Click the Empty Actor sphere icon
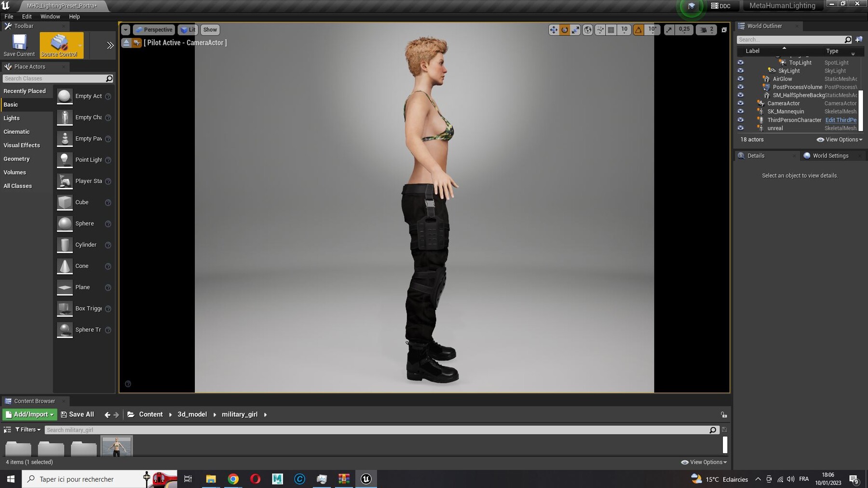Screen dimensions: 868x488 click(x=65, y=96)
